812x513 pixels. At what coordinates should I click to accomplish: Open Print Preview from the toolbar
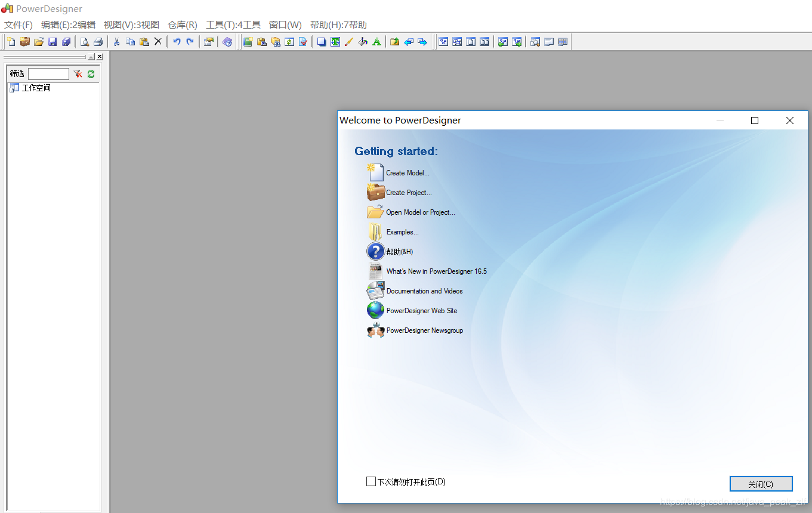(85, 42)
